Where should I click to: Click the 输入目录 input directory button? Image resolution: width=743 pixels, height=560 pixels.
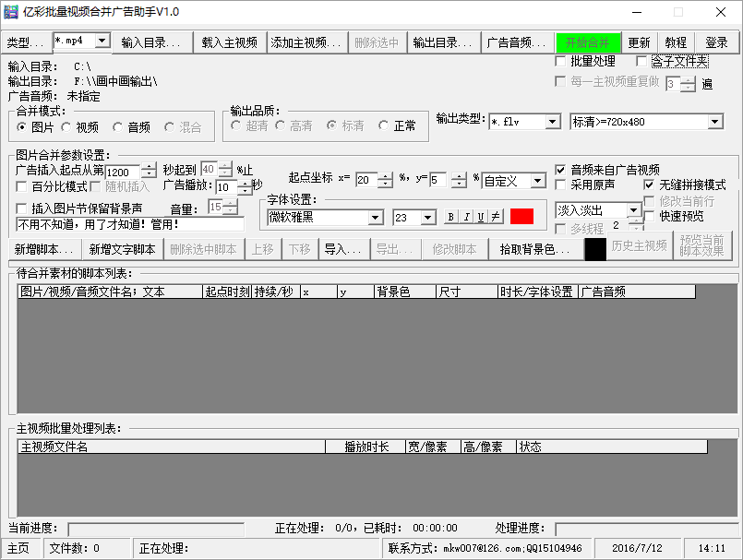pyautogui.click(x=151, y=42)
